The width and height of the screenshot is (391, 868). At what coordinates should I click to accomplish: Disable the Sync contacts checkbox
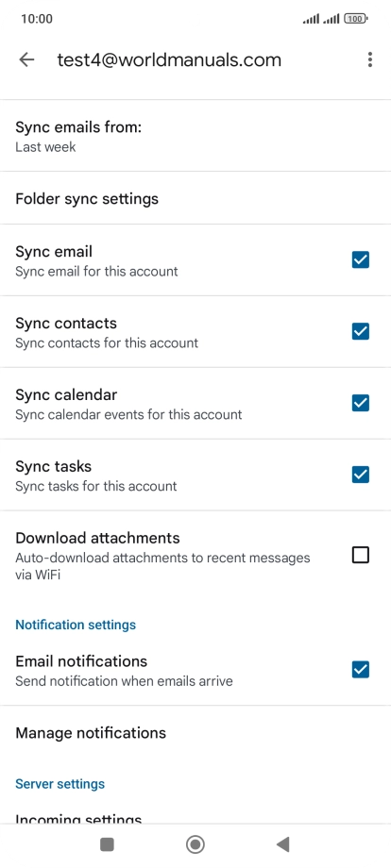click(x=361, y=331)
